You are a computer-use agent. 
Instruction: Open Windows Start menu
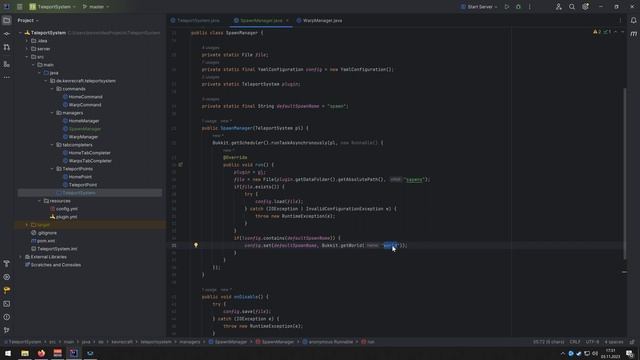point(8,353)
